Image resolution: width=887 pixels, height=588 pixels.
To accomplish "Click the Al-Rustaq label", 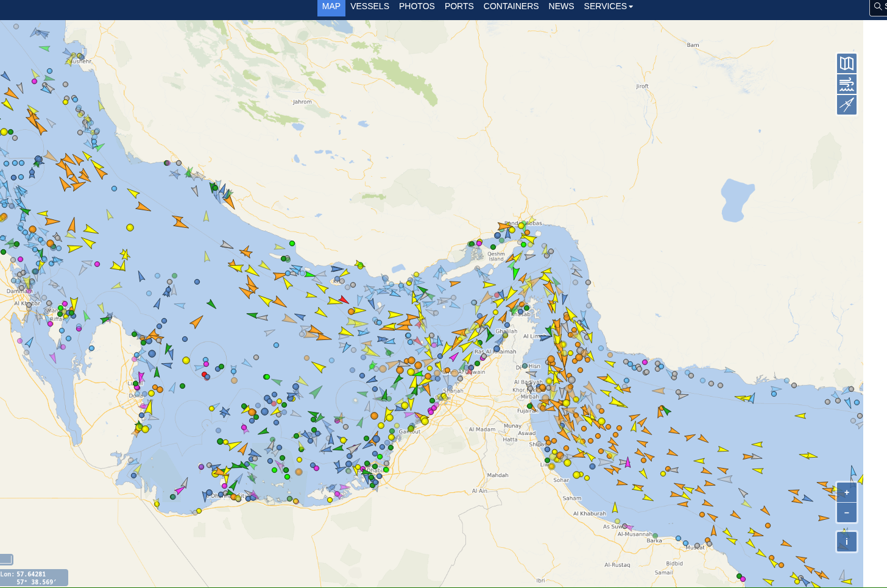I will 617,565.
